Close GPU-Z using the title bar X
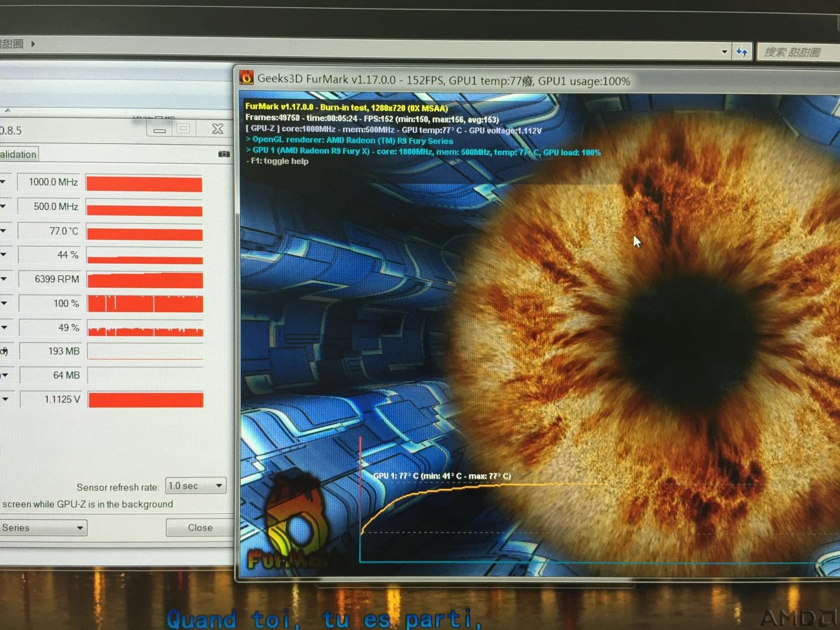Image resolution: width=840 pixels, height=630 pixels. click(218, 129)
